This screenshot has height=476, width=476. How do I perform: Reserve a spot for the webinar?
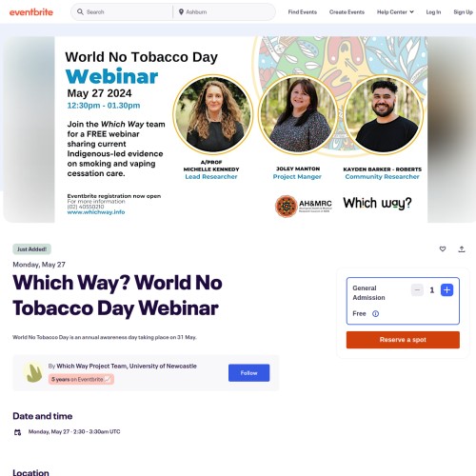(x=403, y=340)
